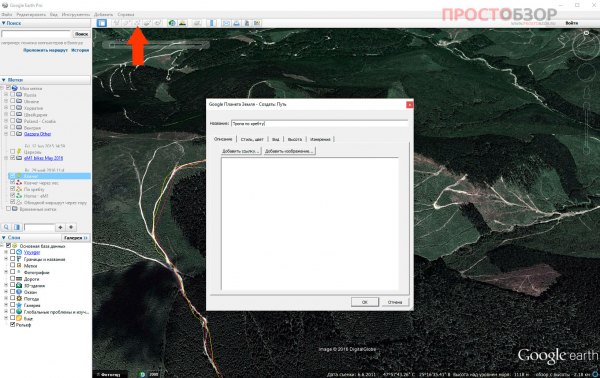Expand the 3D-здания layer tree node

[6, 285]
